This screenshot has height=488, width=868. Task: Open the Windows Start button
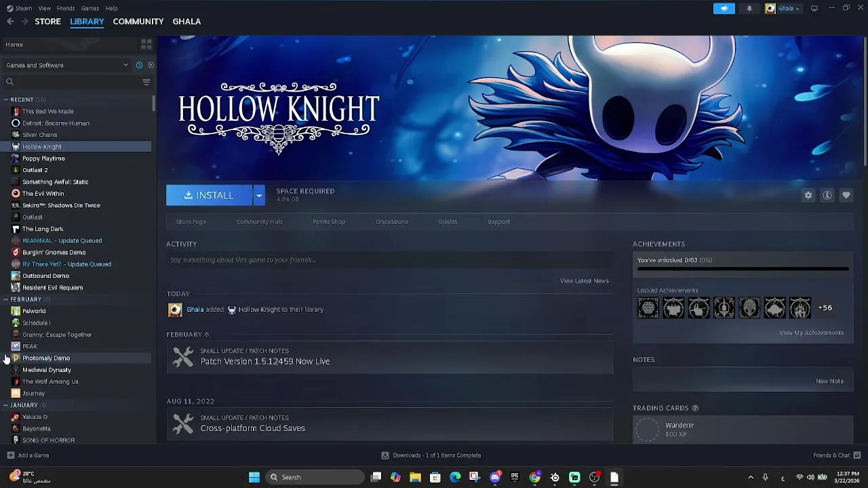[x=254, y=477]
